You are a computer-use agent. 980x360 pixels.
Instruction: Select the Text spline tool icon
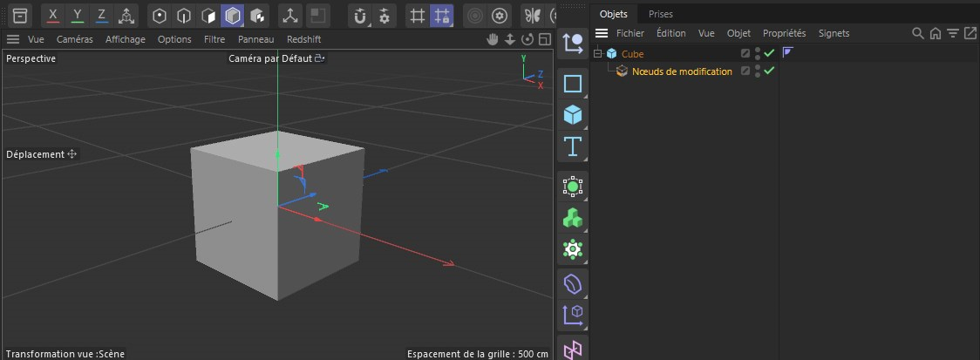573,146
